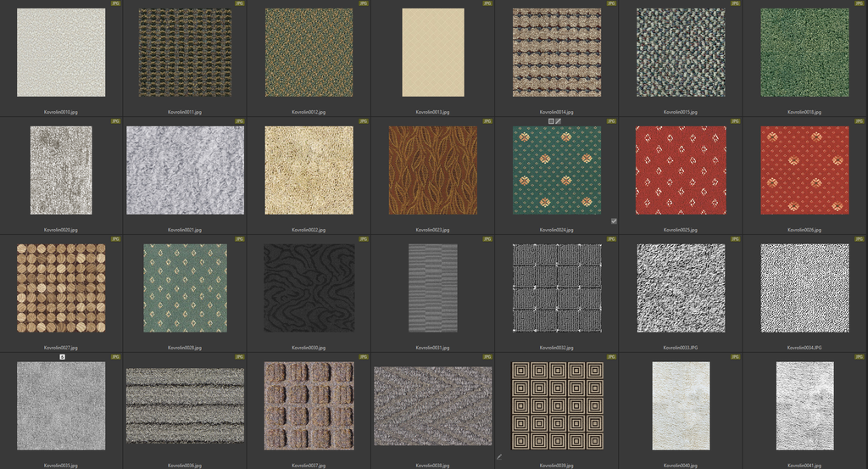Click the Kovrolin0023 brown leaf pattern thumbnail
Screen dimensions: 868x469
(432, 170)
